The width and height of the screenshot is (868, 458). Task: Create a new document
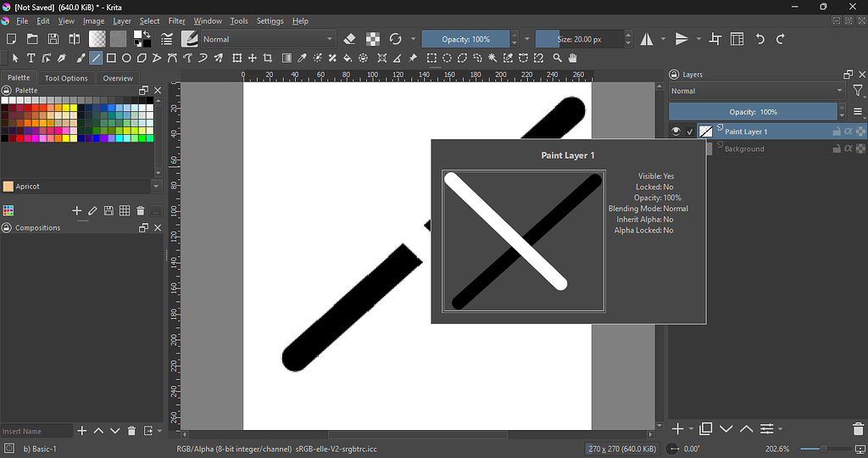pyautogui.click(x=11, y=39)
